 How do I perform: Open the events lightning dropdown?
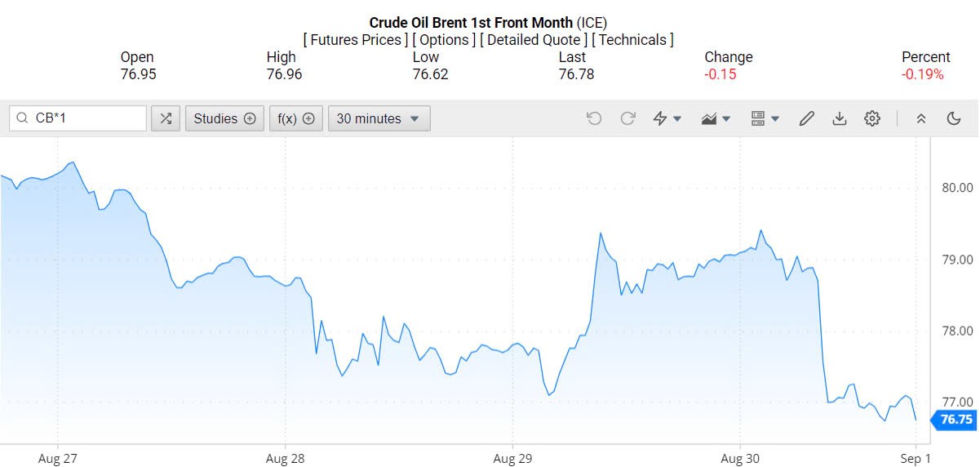point(667,118)
